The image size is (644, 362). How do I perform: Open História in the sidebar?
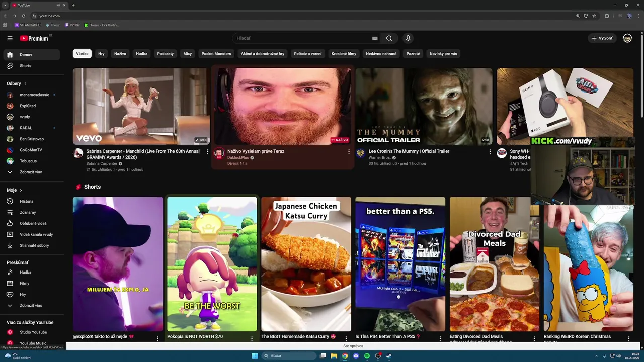(31, 201)
